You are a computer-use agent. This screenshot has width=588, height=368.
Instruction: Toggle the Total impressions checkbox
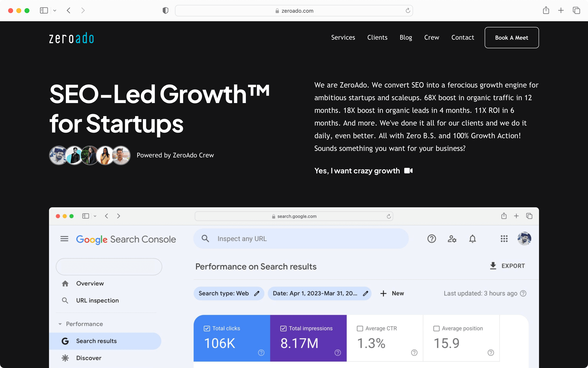point(283,328)
